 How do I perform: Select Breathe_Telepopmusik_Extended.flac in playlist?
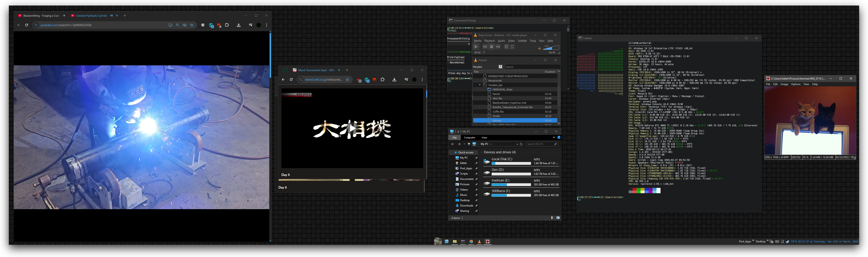[513, 107]
